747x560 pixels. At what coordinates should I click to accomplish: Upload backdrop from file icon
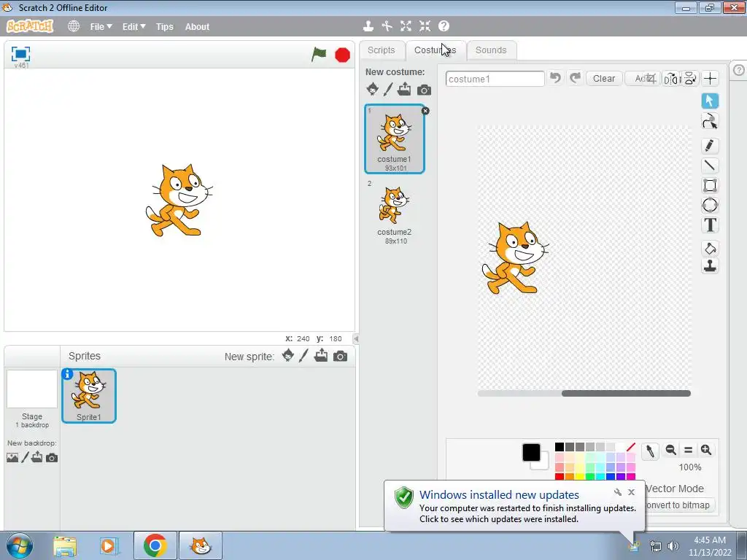[36, 458]
